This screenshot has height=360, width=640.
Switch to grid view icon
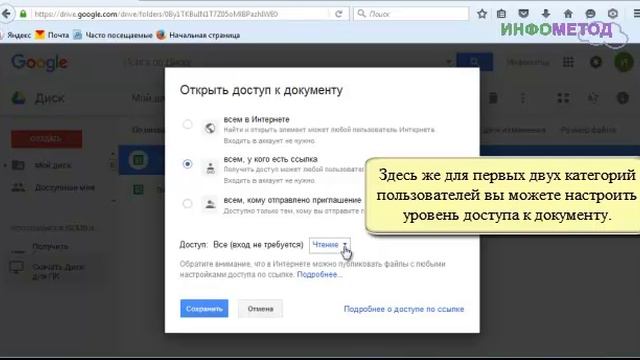(563, 98)
